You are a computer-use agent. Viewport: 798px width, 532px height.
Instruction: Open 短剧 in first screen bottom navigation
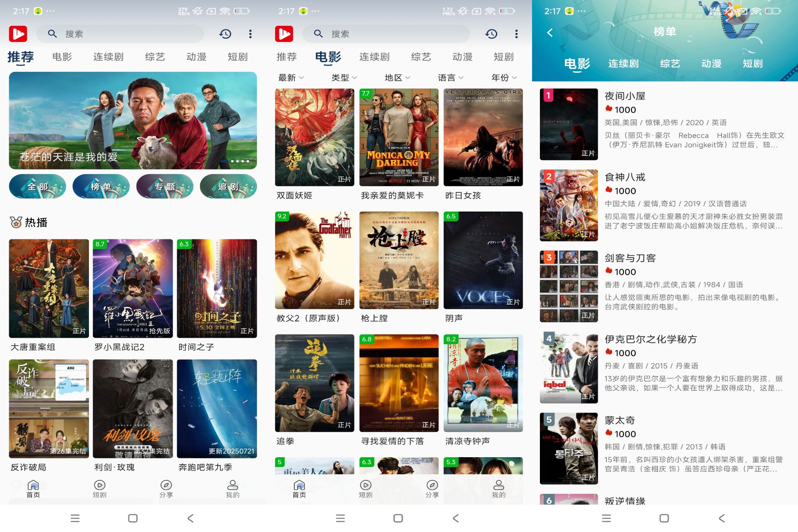(x=100, y=489)
